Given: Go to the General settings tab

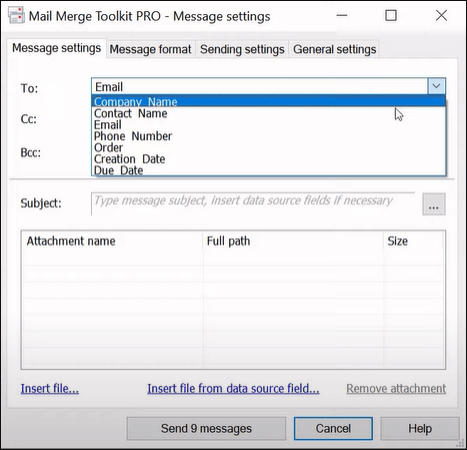Looking at the screenshot, I should point(334,49).
